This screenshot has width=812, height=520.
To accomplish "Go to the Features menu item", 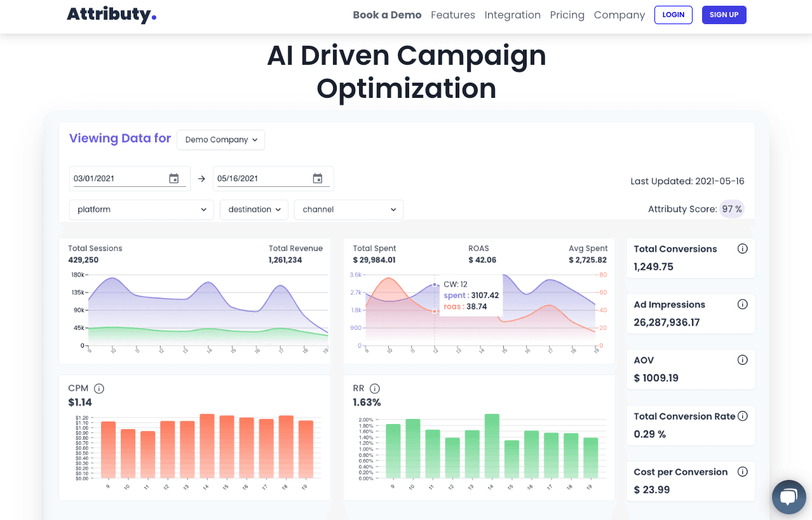I will click(453, 15).
